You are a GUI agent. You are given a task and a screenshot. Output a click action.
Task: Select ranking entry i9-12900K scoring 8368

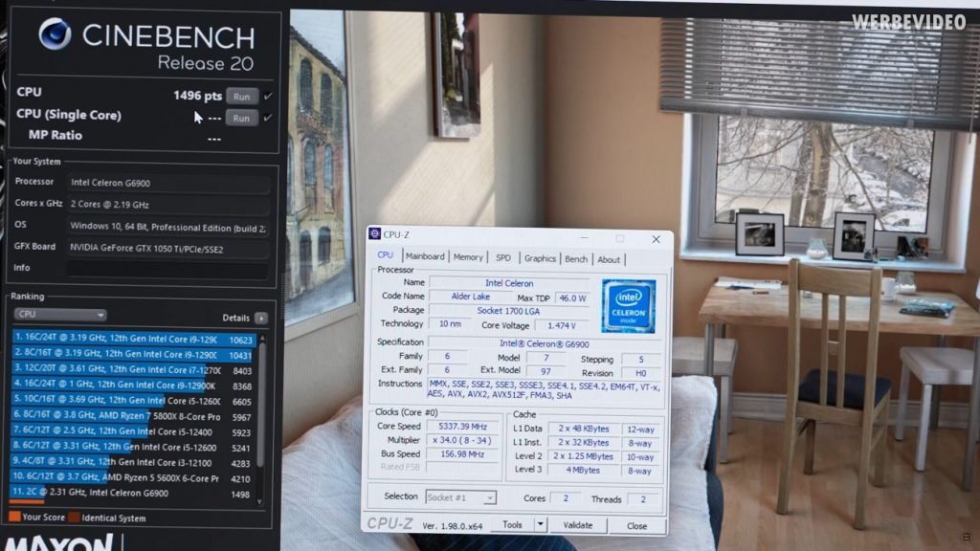click(x=134, y=386)
